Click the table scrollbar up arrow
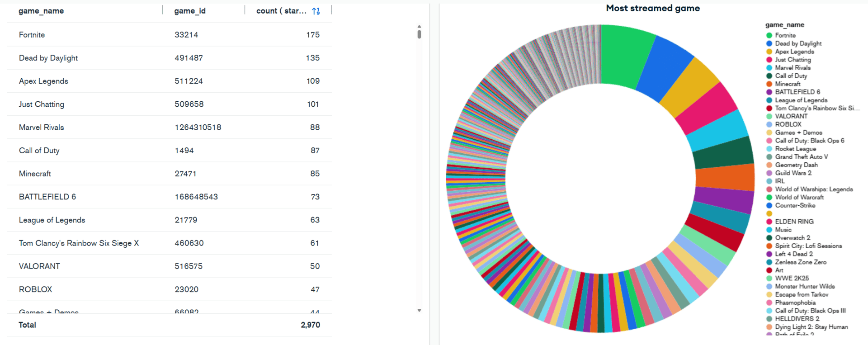This screenshot has height=345, width=868. (419, 26)
